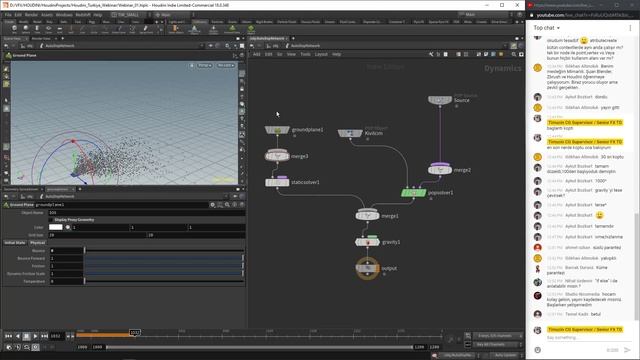Click the Ground Plane shelf tool icon
The image size is (640, 360).
pyautogui.click(x=232, y=29)
